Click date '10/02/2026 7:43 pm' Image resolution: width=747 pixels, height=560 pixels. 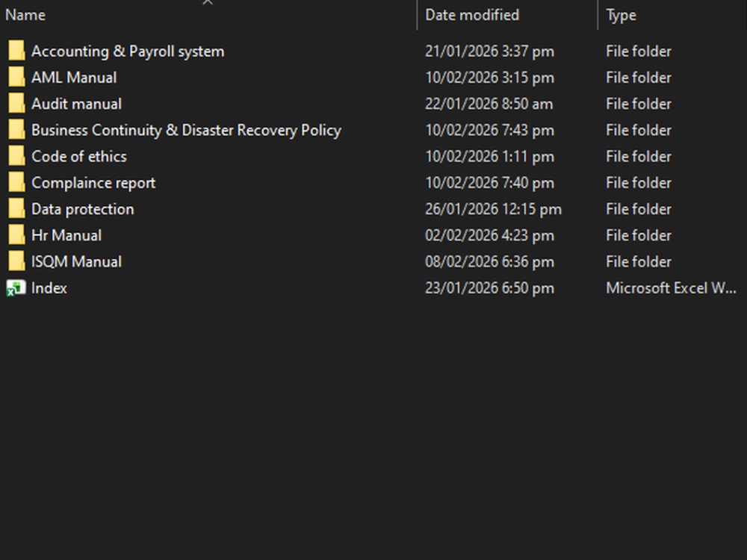(x=490, y=131)
